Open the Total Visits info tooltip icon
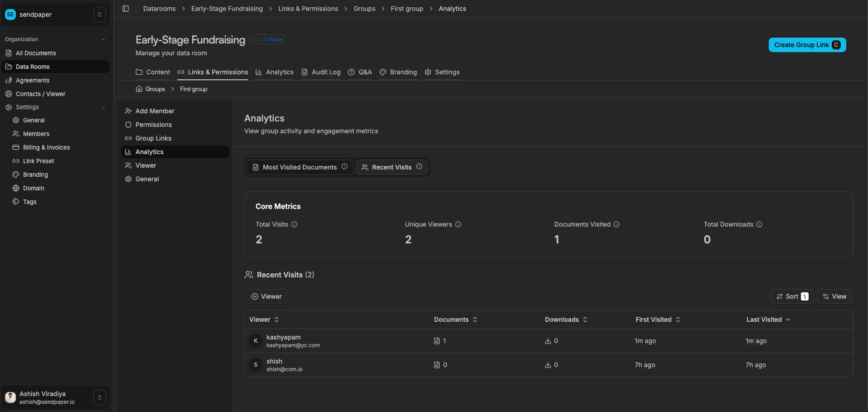This screenshot has height=412, width=868. click(294, 224)
